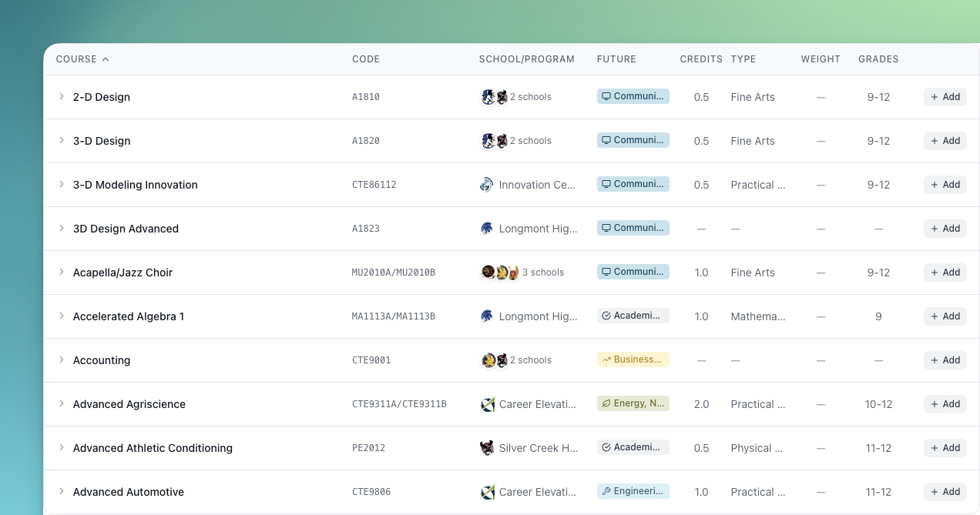Click the Career Elevation logo on Advanced Agriscience row
980x515 pixels.
tap(487, 403)
